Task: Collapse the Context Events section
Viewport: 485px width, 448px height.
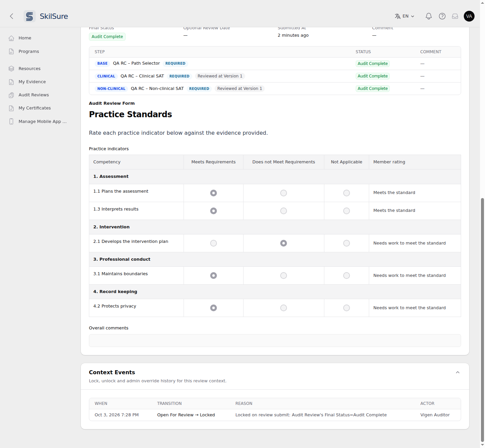Action: pos(458,373)
